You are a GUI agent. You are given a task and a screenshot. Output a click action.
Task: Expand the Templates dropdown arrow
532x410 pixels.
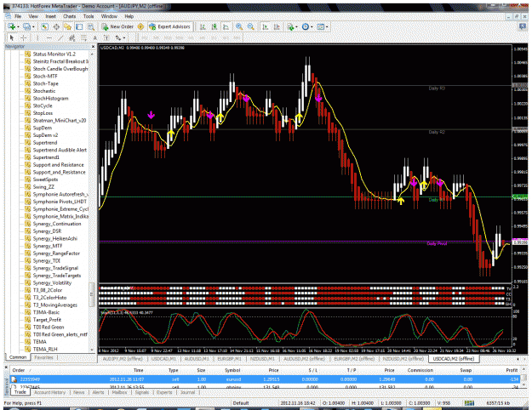[x=326, y=27]
